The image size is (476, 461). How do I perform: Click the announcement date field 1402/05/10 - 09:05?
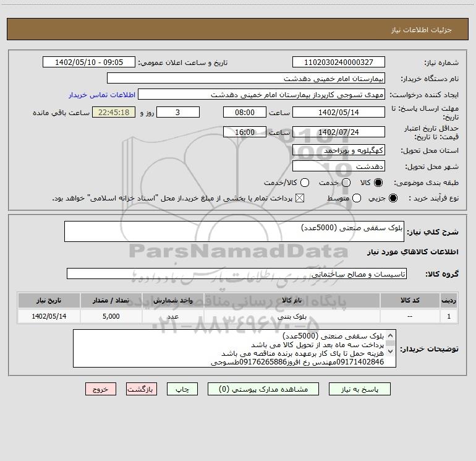(x=89, y=62)
